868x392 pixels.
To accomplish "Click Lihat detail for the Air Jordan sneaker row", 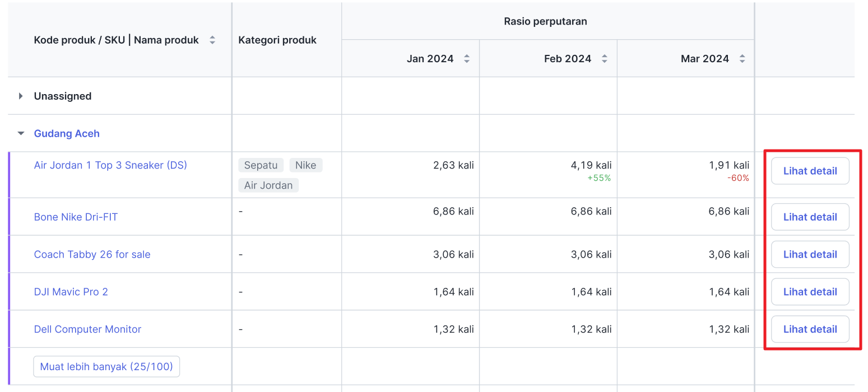I will pyautogui.click(x=810, y=171).
